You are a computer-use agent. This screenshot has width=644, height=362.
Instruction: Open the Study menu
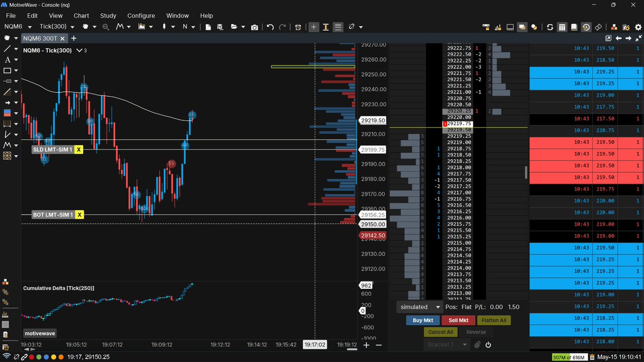(x=108, y=16)
